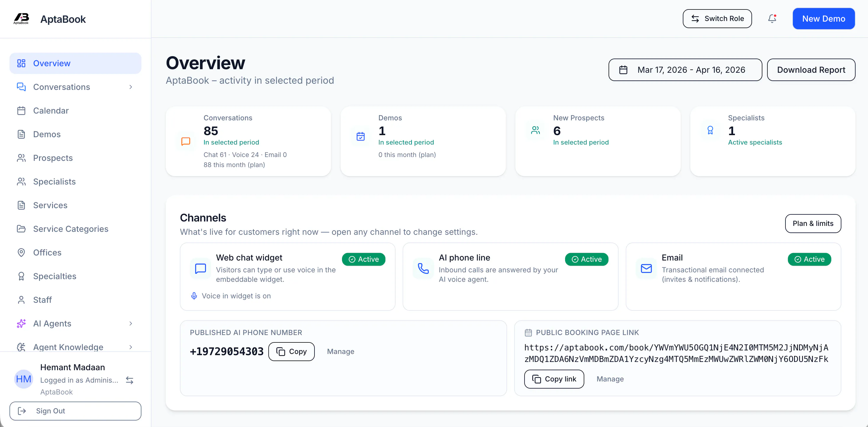Click the 'Chat 61 · Voice 24 · Email 0' breakdown
The image size is (868, 427).
pos(245,155)
